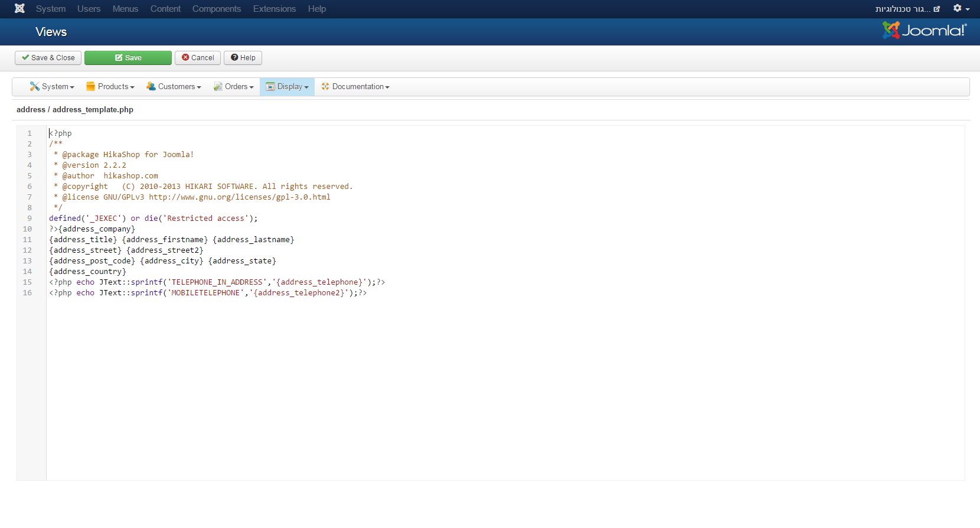This screenshot has width=980, height=528.
Task: Place cursor on the <?php opening line
Action: pos(60,133)
